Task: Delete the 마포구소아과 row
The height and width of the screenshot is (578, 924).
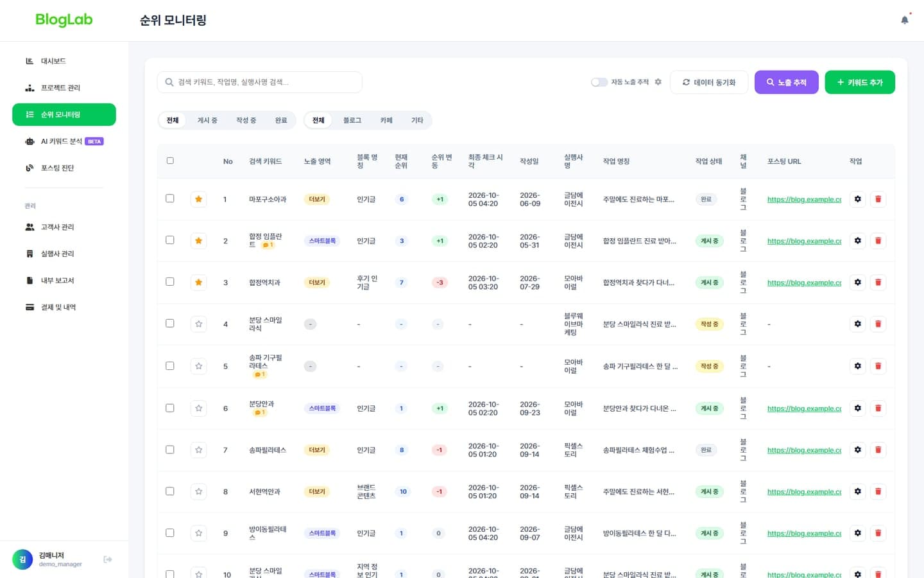Action: (x=878, y=199)
